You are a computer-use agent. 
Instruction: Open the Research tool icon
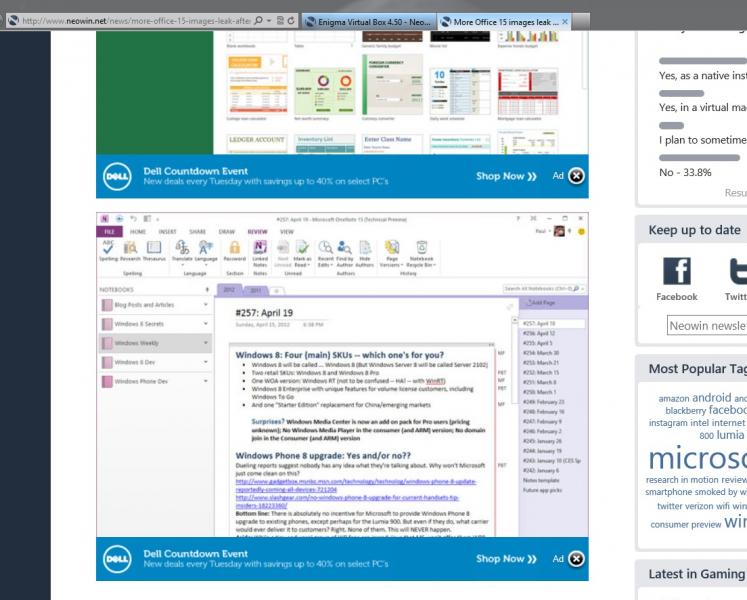tap(130, 247)
